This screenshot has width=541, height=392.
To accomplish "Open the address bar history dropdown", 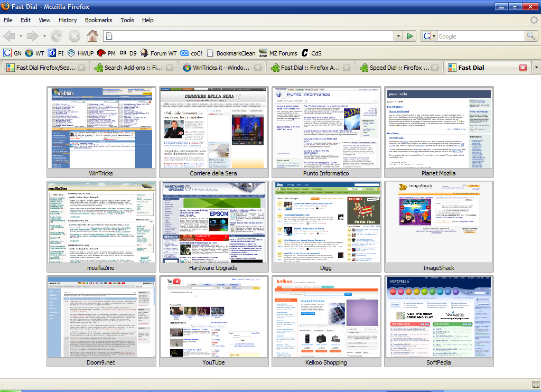I will pos(398,36).
